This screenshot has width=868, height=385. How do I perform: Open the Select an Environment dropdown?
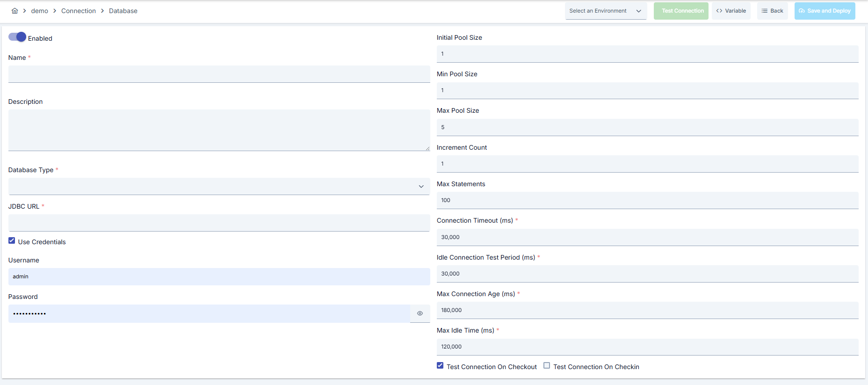[x=606, y=11]
